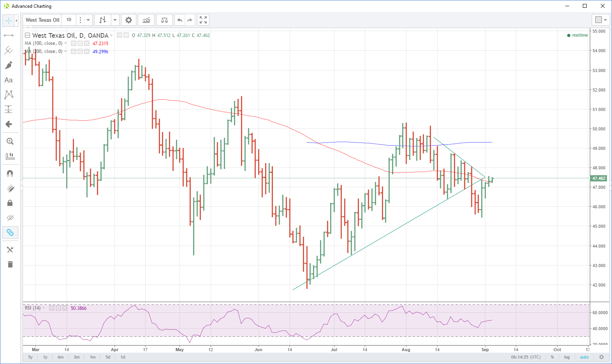612x364 pixels.
Task: Hide the MA 100 indicator
Action: [x=73, y=43]
